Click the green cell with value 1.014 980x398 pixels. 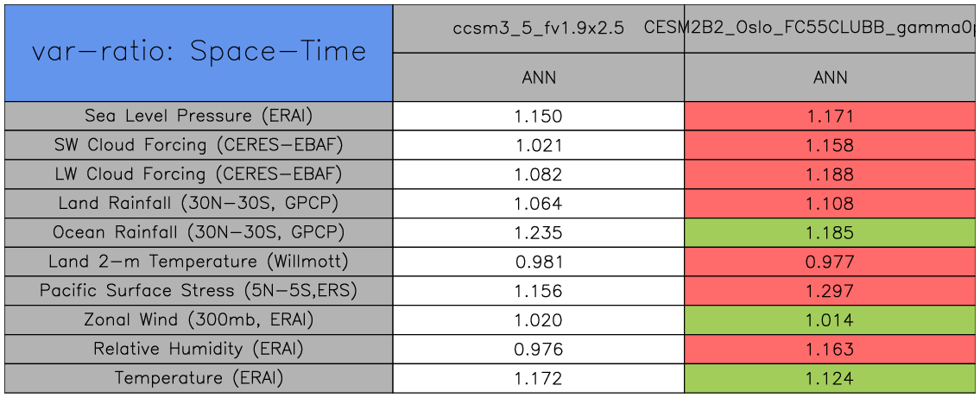830,321
